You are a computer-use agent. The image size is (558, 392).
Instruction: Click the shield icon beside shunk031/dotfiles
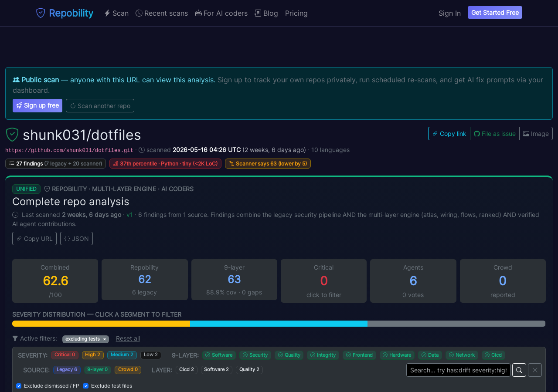click(x=12, y=135)
